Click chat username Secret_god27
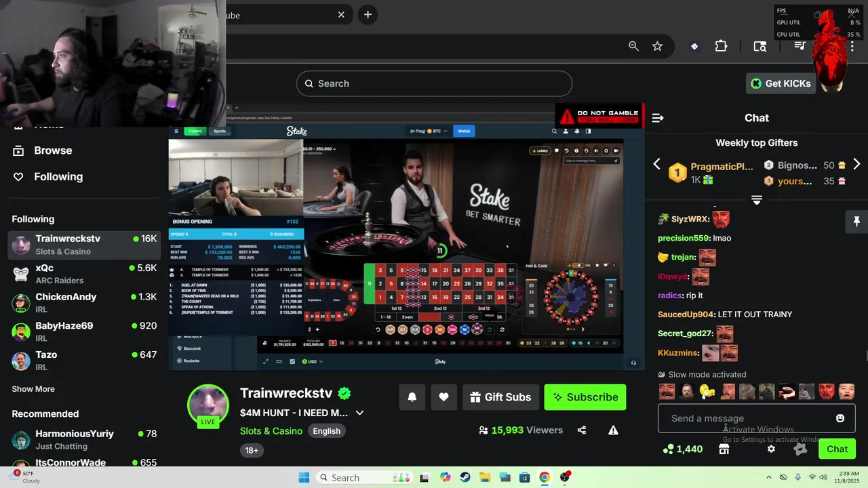This screenshot has height=488, width=868. (x=686, y=333)
